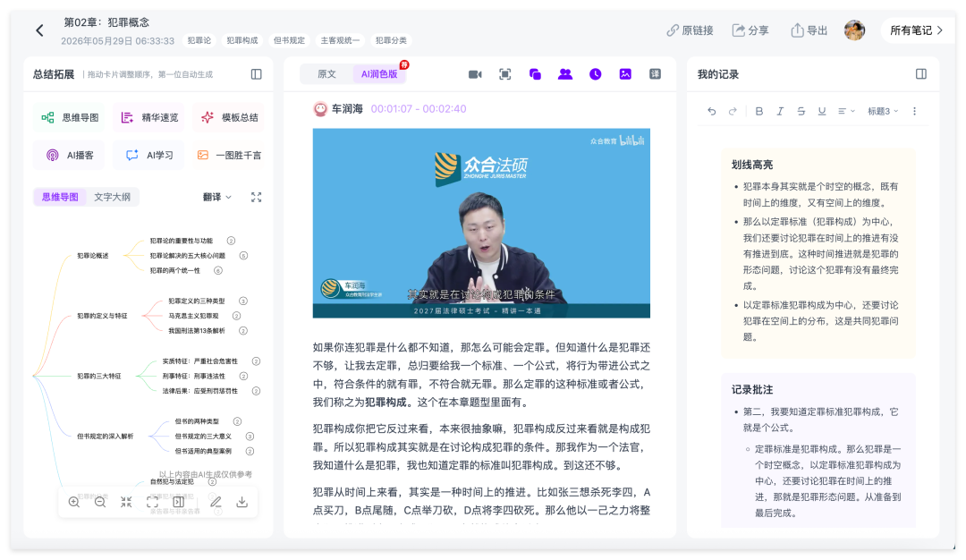Screen dimensions: 966x560
Task: Click the 犯罪论概述 mind map node
Action: (92, 256)
